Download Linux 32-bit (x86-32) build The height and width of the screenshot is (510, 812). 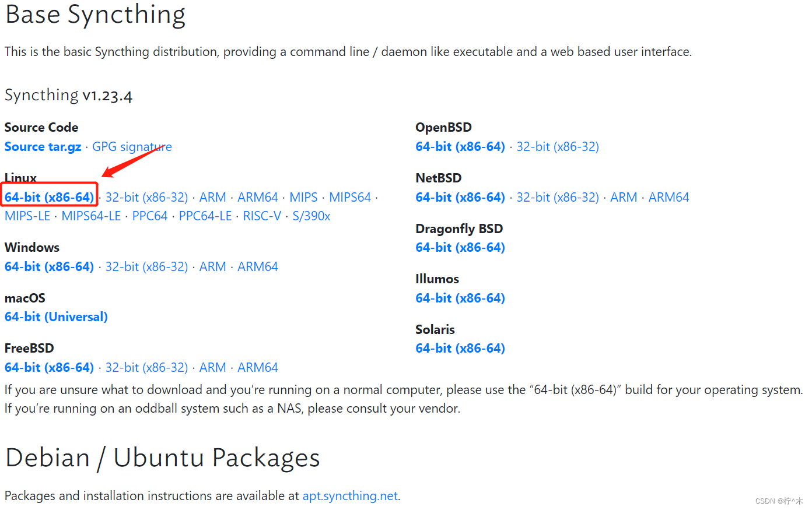146,198
